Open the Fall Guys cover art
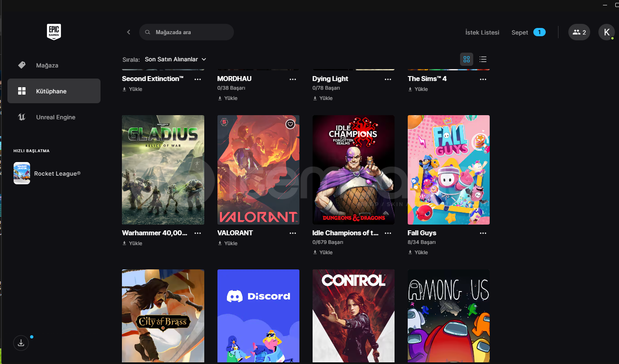This screenshot has height=364, width=619. 448,170
